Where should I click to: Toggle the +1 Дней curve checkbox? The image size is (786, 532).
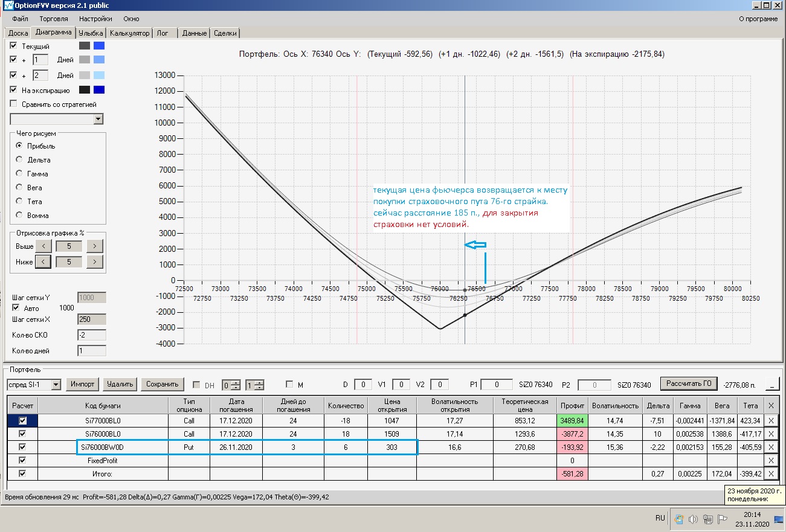(x=13, y=60)
